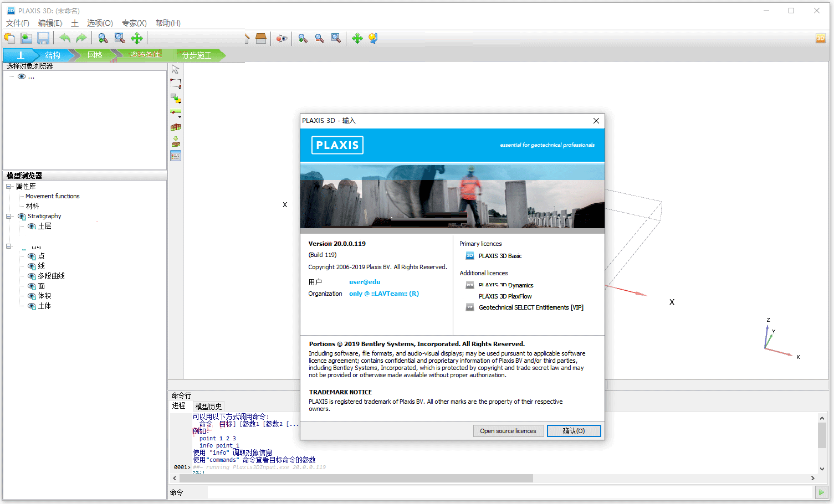This screenshot has width=834, height=504.
Task: Create a new project
Action: pos(9,38)
